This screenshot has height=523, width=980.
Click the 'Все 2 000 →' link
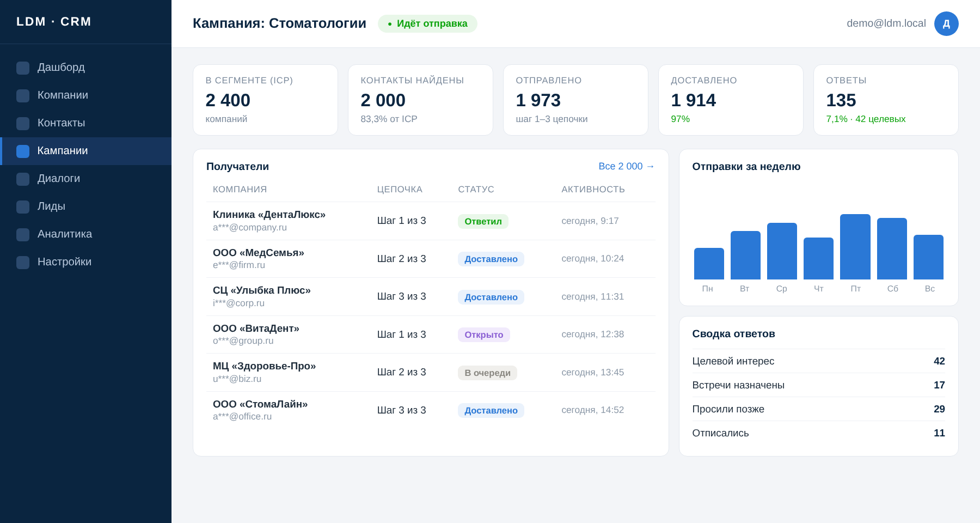627,166
